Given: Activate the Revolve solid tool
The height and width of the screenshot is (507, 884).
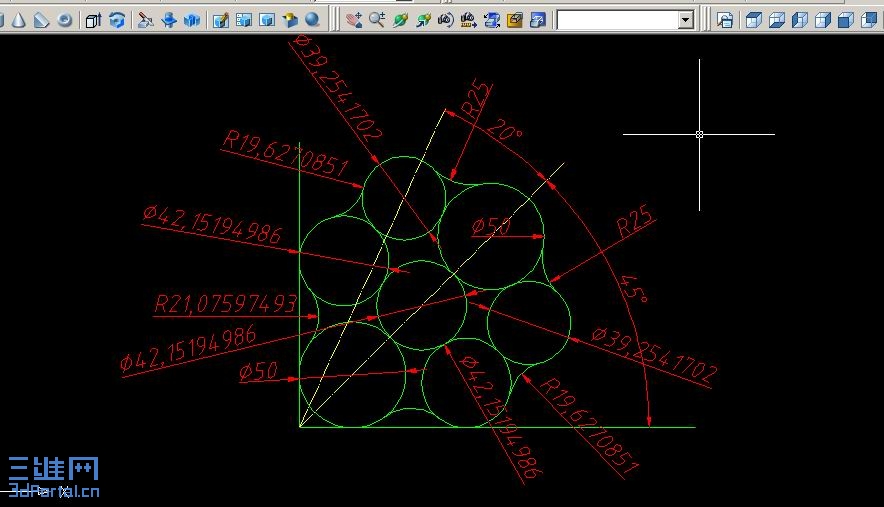Looking at the screenshot, I should [117, 20].
